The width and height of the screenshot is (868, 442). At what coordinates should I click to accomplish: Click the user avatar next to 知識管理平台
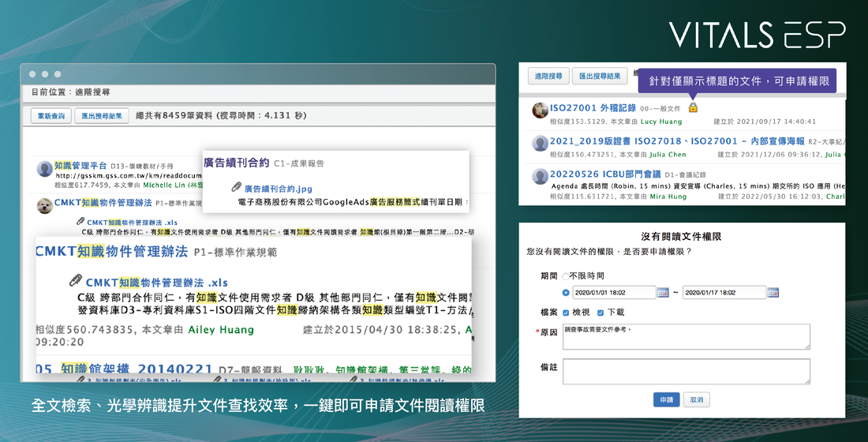point(44,169)
